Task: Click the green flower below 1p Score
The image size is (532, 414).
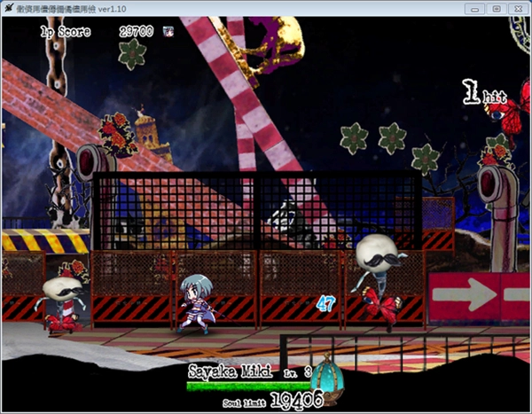Action: click(133, 54)
